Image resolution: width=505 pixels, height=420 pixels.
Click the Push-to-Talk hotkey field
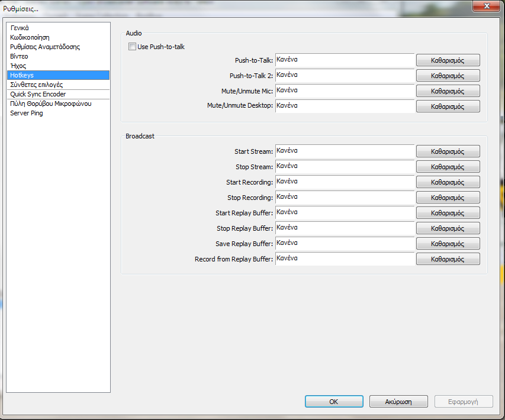(x=345, y=60)
